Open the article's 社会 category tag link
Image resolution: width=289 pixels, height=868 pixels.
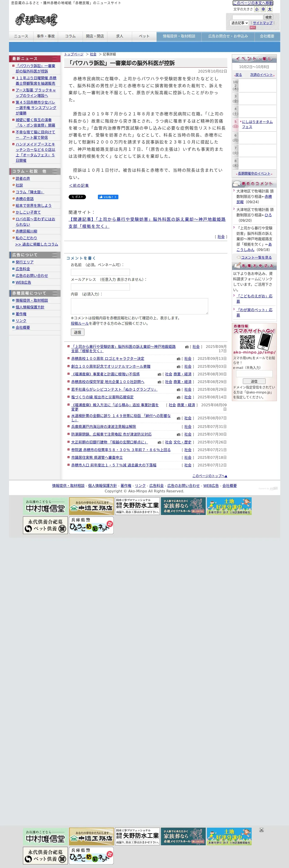[221, 237]
